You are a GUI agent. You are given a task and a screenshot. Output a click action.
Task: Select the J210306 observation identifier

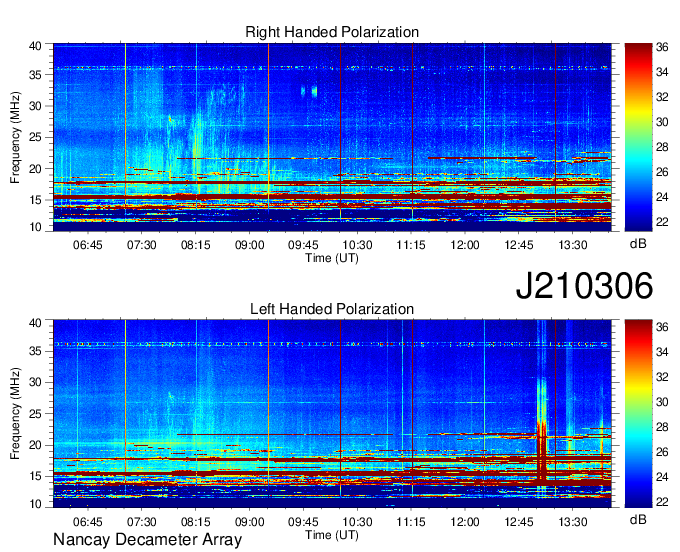(x=584, y=286)
